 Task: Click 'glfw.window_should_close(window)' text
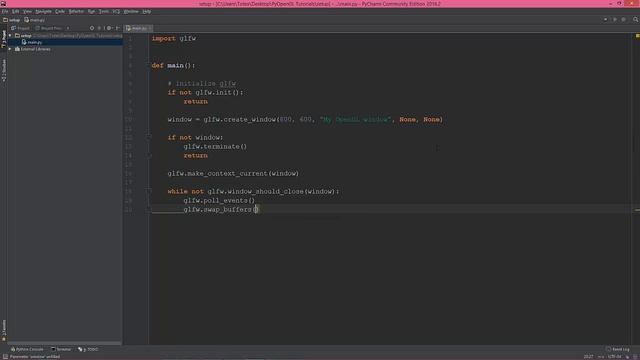pos(271,191)
